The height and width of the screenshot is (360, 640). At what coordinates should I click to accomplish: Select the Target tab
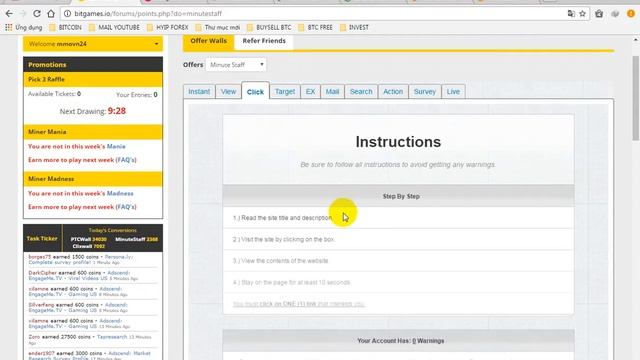pyautogui.click(x=285, y=91)
